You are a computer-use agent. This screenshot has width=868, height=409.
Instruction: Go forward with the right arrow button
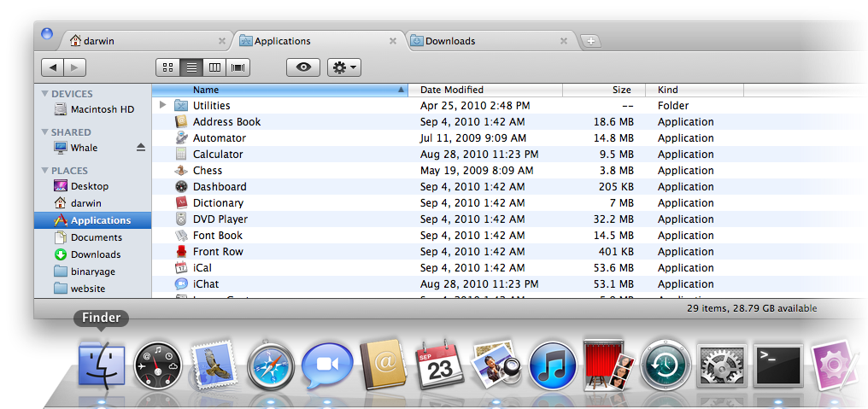click(74, 67)
